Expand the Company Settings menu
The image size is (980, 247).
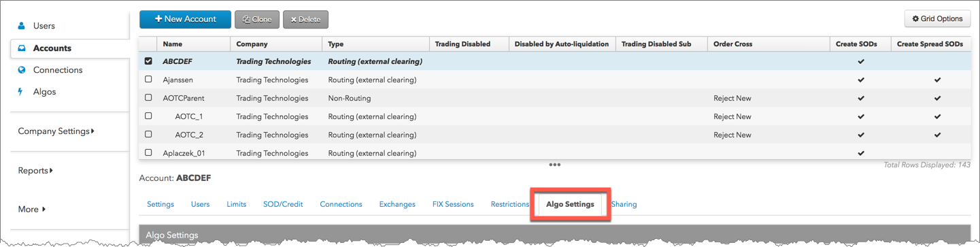(56, 131)
